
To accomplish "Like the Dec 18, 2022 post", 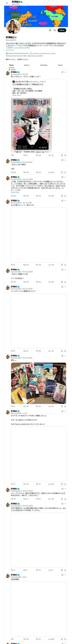I will point(37,172).
